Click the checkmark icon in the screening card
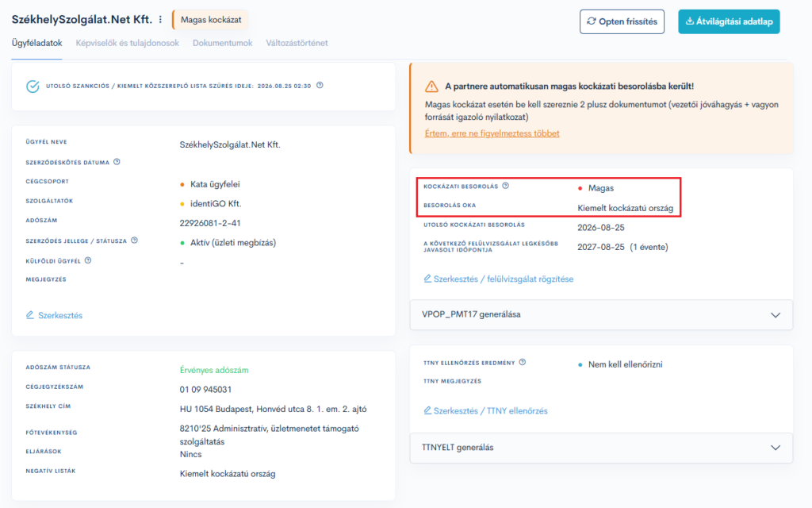The height and width of the screenshot is (508, 812). pos(33,86)
